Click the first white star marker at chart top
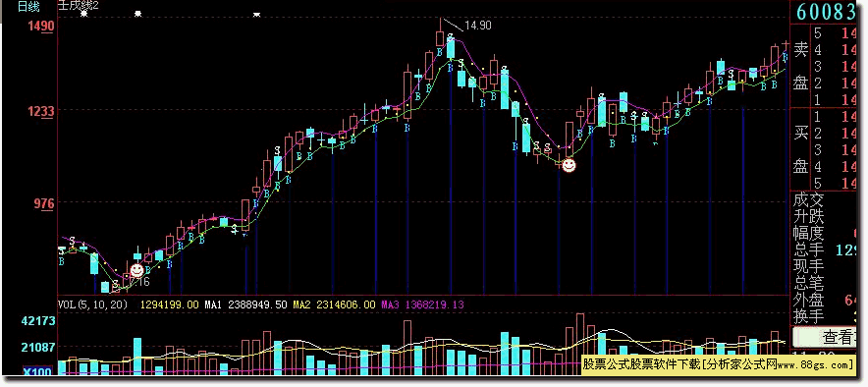This screenshot has height=387, width=868. pyautogui.click(x=84, y=14)
